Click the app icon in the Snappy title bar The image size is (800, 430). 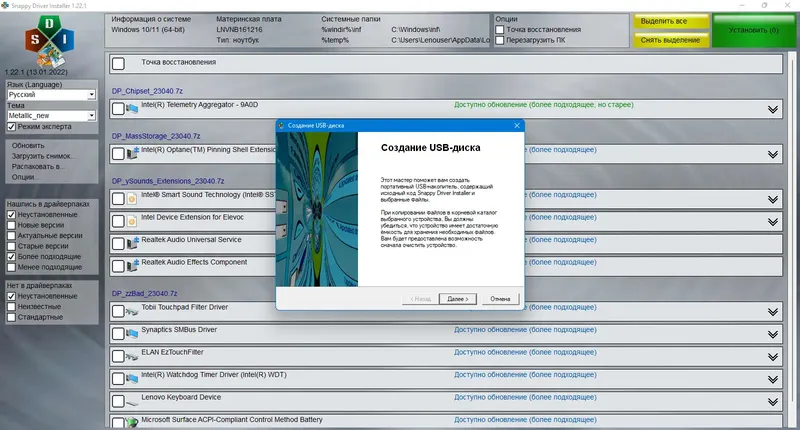(x=5, y=5)
